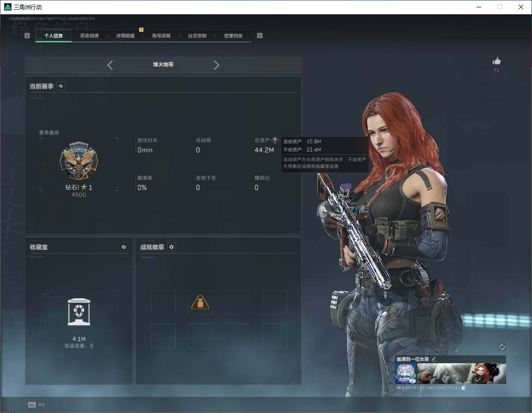Click the right tab-switch key icon
Screen dimensions: 532x413
tap(260, 35)
